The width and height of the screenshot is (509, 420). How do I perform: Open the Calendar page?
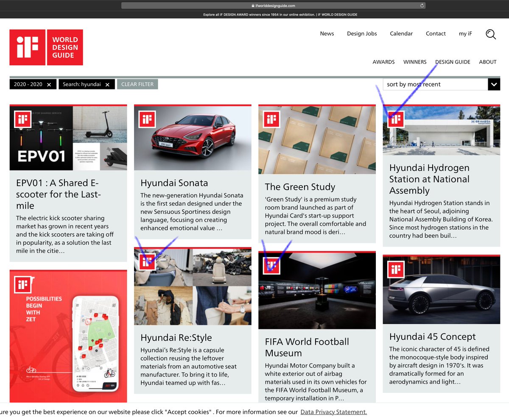point(401,33)
